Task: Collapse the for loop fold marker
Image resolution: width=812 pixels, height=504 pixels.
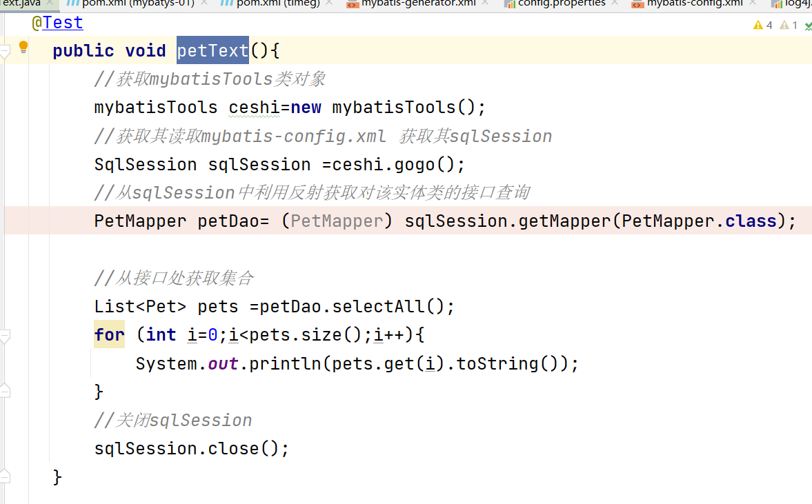Action: 6,336
